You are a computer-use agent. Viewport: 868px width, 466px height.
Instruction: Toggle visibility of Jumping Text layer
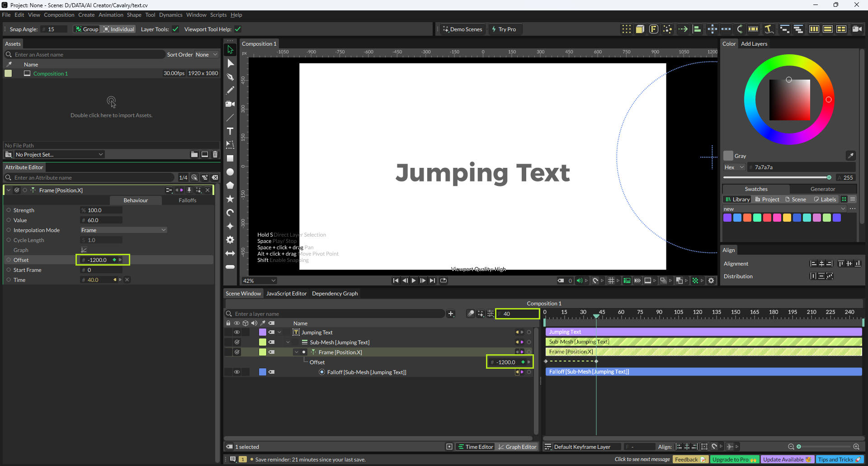click(x=236, y=332)
